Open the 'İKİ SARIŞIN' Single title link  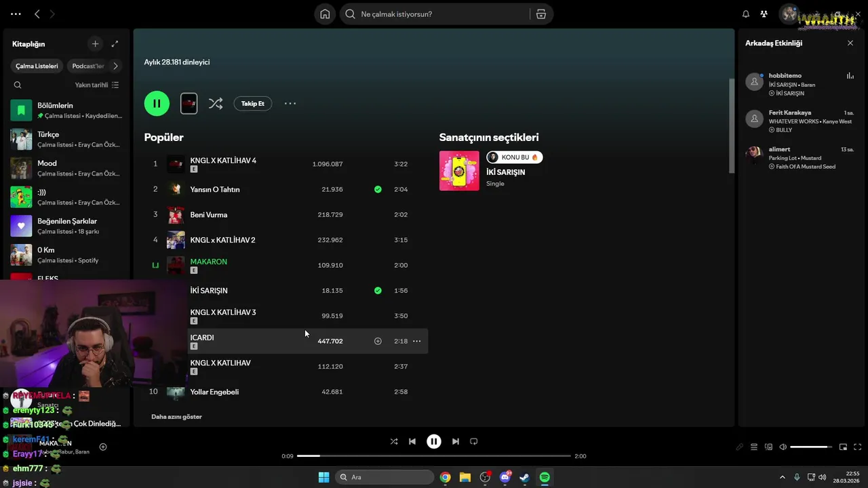(505, 172)
